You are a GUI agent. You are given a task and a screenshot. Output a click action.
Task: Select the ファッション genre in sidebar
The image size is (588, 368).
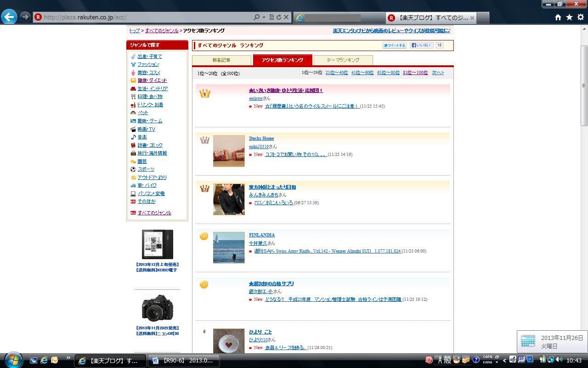coord(148,64)
